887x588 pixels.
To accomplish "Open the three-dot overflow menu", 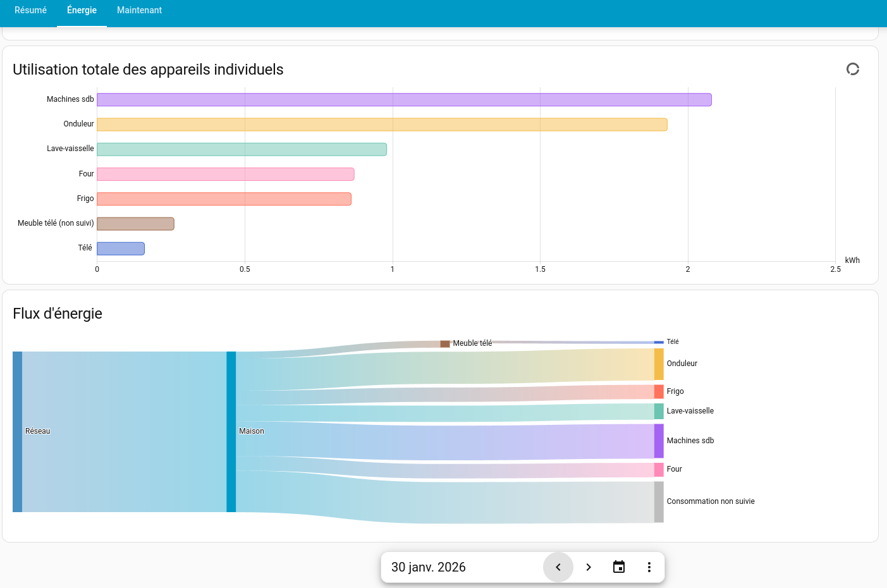I will pyautogui.click(x=649, y=567).
